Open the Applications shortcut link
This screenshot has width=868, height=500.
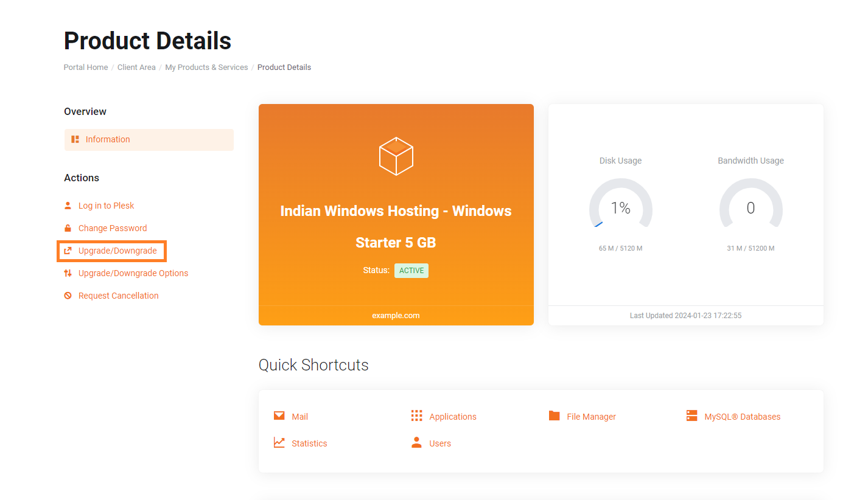(x=453, y=417)
